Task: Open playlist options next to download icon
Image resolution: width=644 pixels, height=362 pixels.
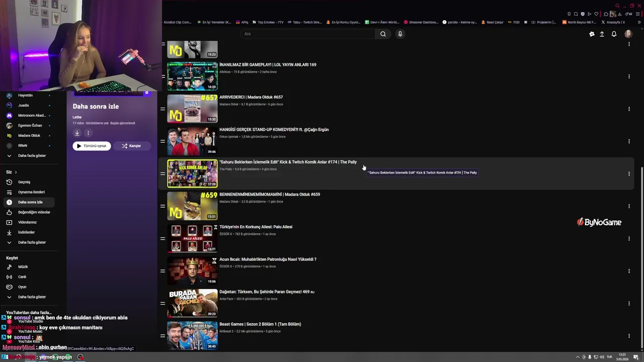Action: 88,133
